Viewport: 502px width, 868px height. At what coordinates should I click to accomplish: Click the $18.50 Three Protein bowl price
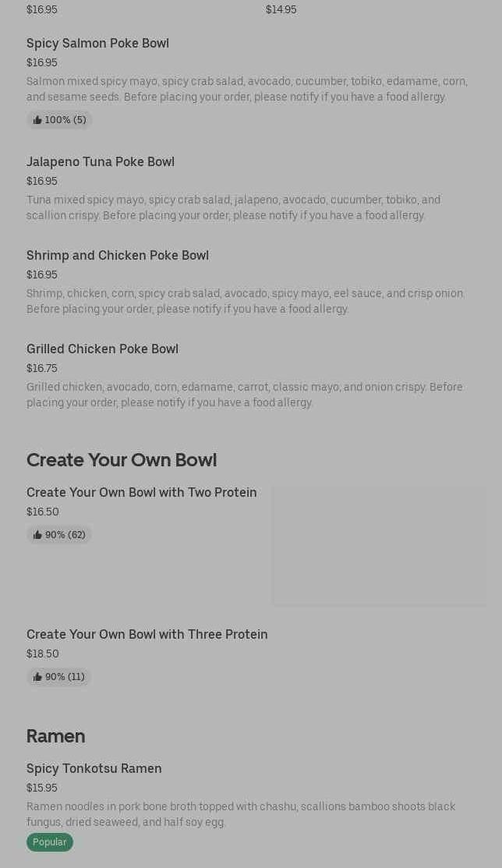(x=43, y=654)
